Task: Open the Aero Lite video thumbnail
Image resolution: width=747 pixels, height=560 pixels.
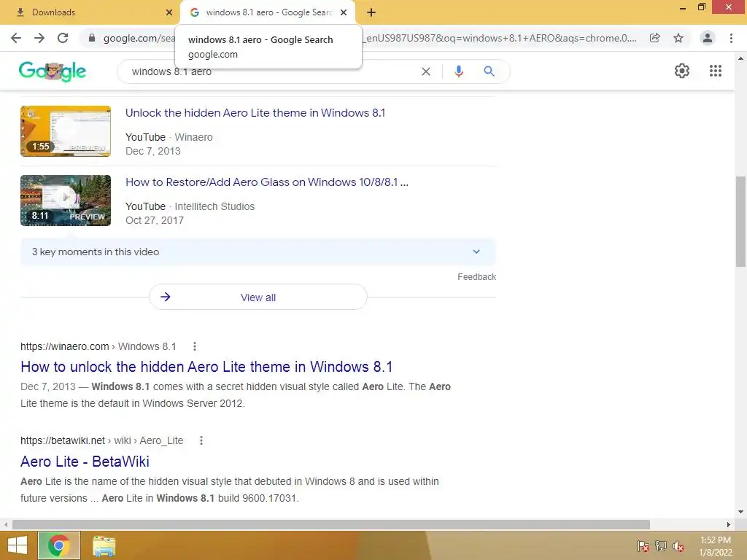Action: point(66,131)
